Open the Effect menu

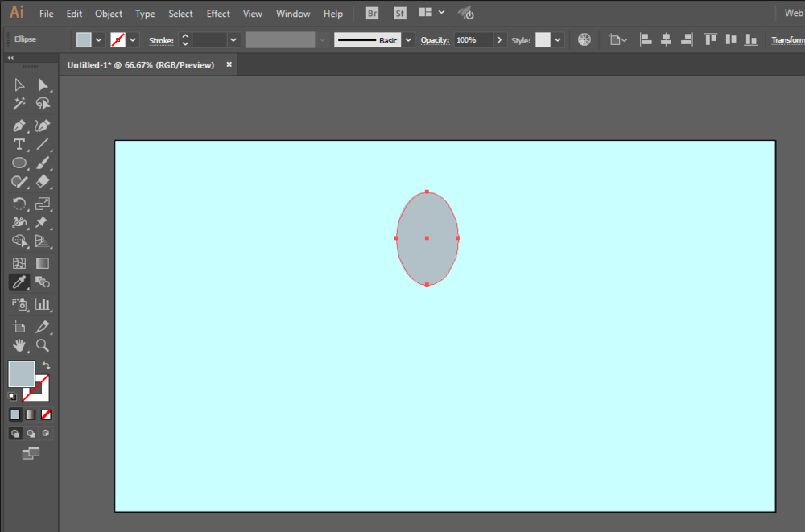point(218,14)
